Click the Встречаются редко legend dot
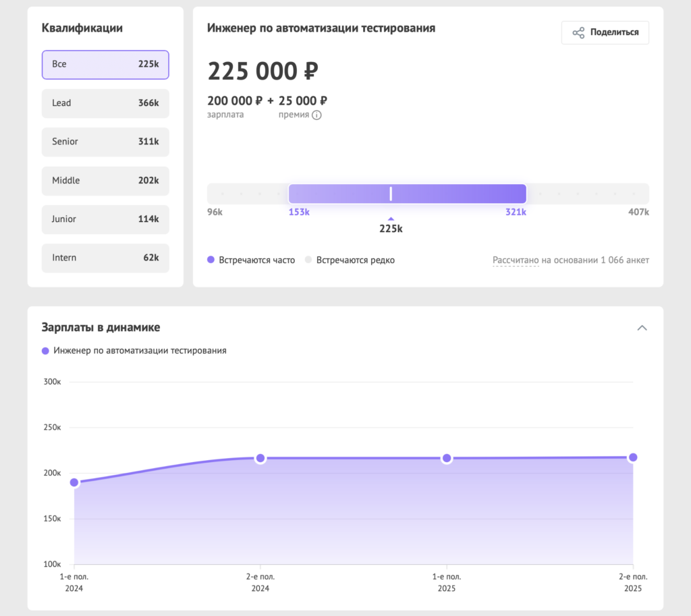691x616 pixels. click(x=308, y=260)
